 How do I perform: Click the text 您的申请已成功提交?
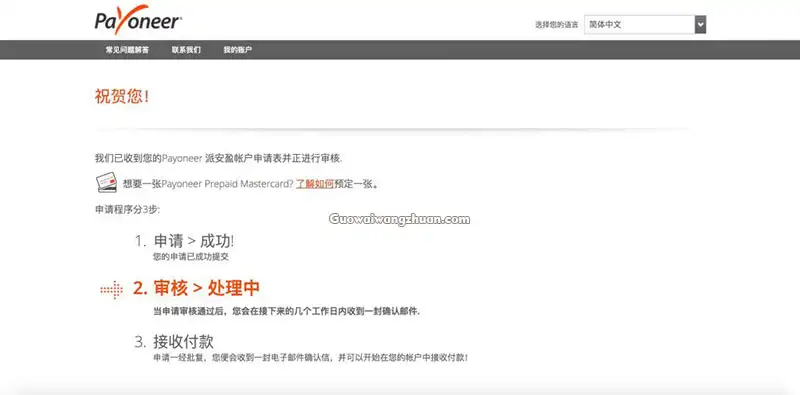pos(191,257)
